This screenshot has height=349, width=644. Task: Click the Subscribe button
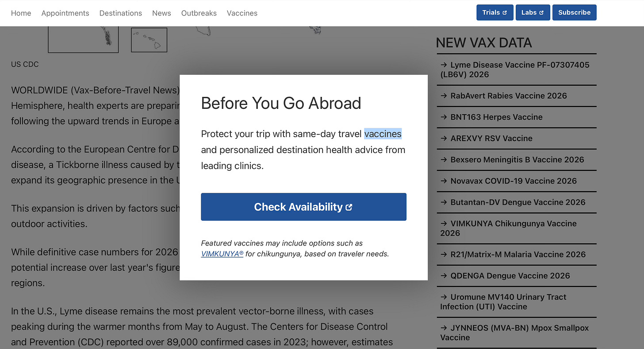pyautogui.click(x=574, y=12)
